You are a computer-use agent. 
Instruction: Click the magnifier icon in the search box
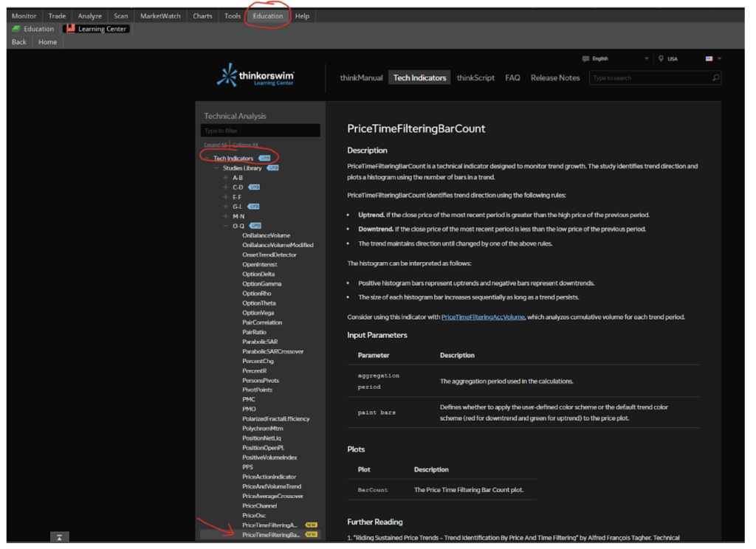(715, 77)
